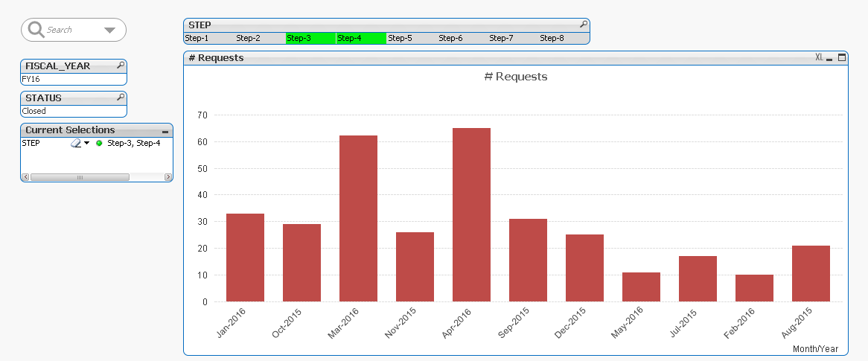868x361 pixels.
Task: Click the Aug-2015 bar
Action: coord(811,273)
